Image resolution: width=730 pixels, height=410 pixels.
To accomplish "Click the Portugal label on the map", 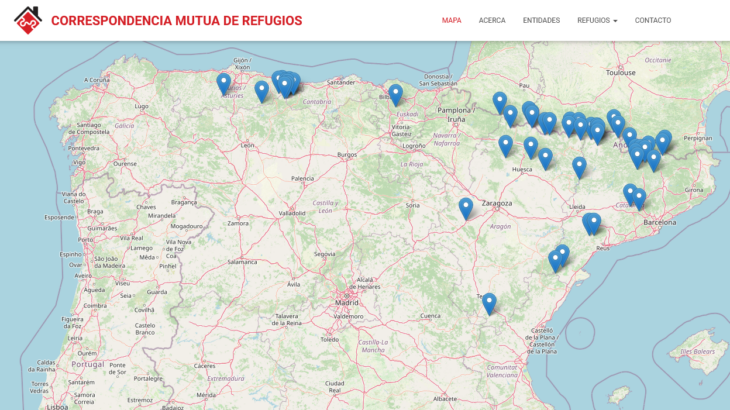I will (x=88, y=364).
